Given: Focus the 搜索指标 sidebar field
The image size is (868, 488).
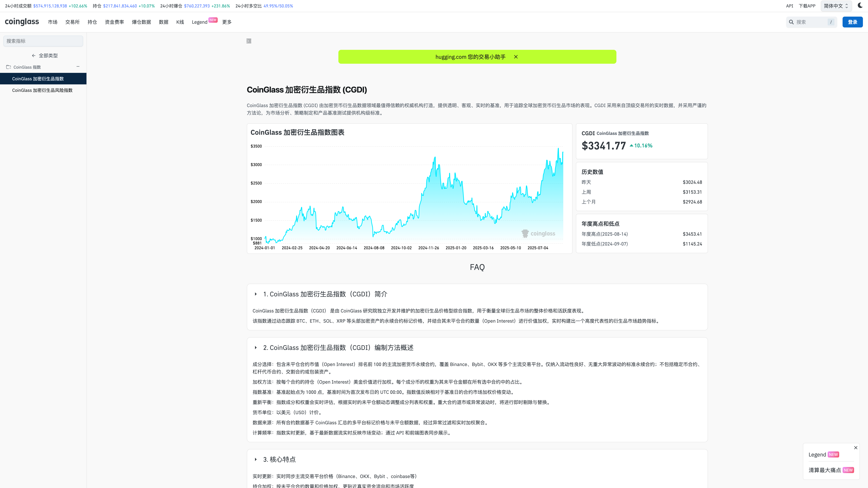Looking at the screenshot, I should [43, 41].
